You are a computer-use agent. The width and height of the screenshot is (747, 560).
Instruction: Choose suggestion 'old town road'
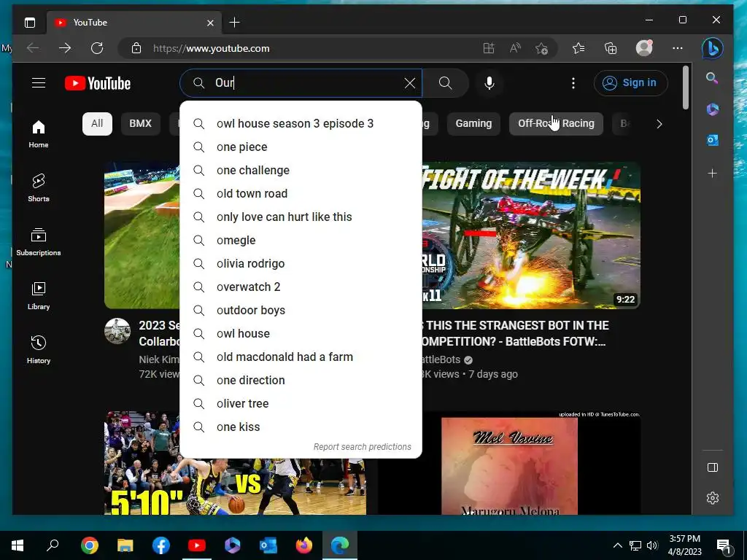pyautogui.click(x=301, y=194)
